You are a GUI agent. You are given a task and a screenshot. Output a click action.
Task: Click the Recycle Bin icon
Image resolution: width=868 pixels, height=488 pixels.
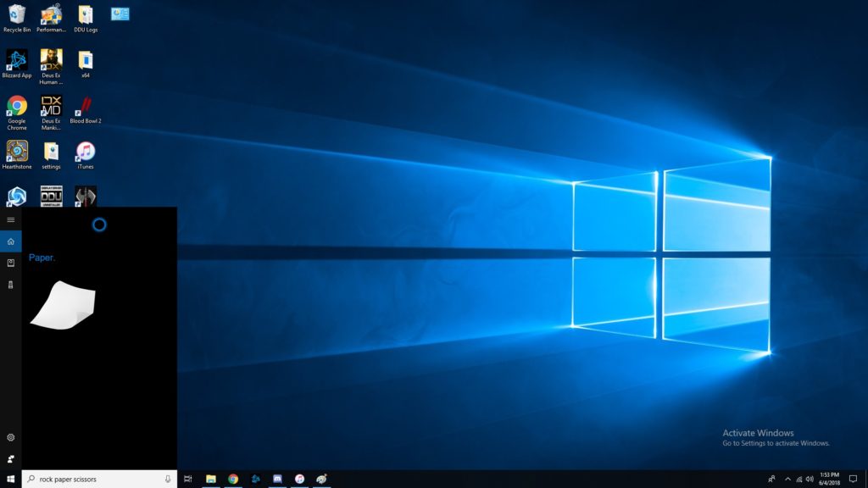17,17
